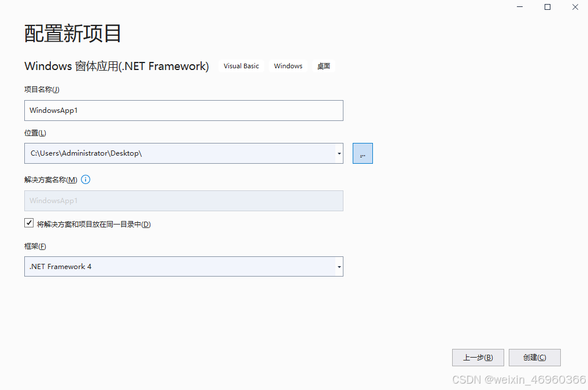Viewport: 588px width, 390px height.
Task: Click the project name field containing WindowsApp1
Action: [184, 111]
